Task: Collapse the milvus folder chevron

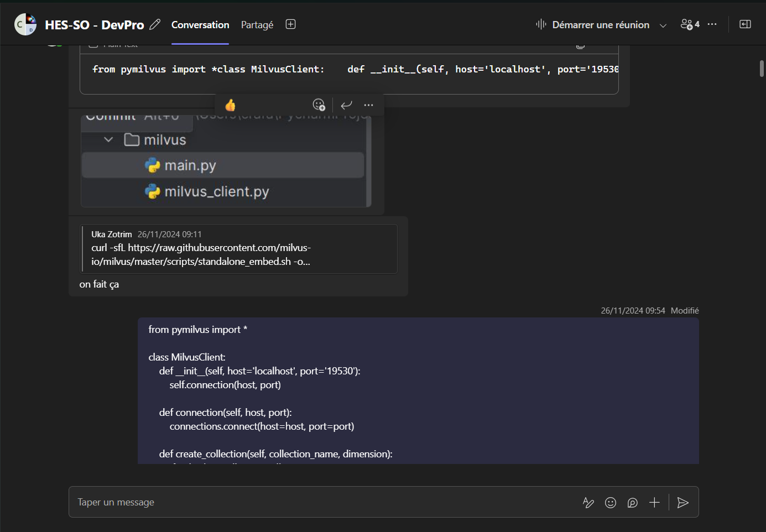Action: point(108,140)
